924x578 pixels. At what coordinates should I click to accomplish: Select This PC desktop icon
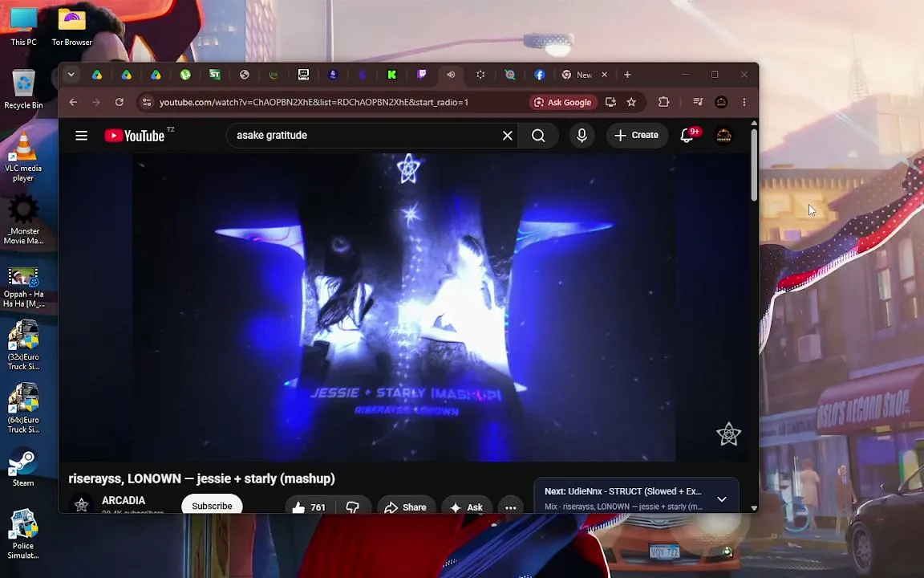(23, 26)
